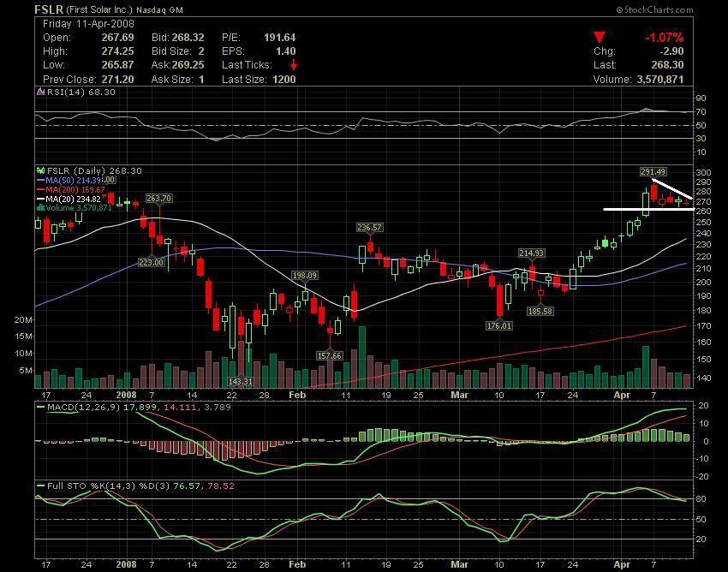The height and width of the screenshot is (572, 728).
Task: Click the 236.57 high price label
Action: tap(370, 227)
